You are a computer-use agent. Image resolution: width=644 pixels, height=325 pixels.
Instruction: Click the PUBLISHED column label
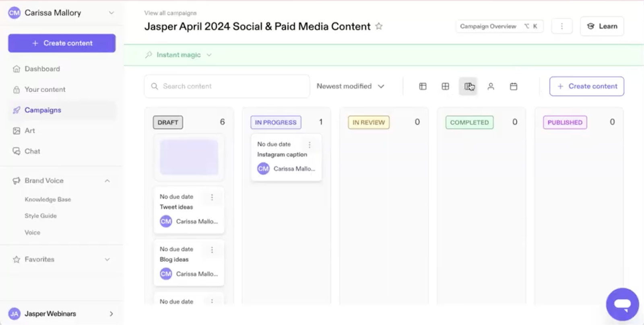click(565, 122)
